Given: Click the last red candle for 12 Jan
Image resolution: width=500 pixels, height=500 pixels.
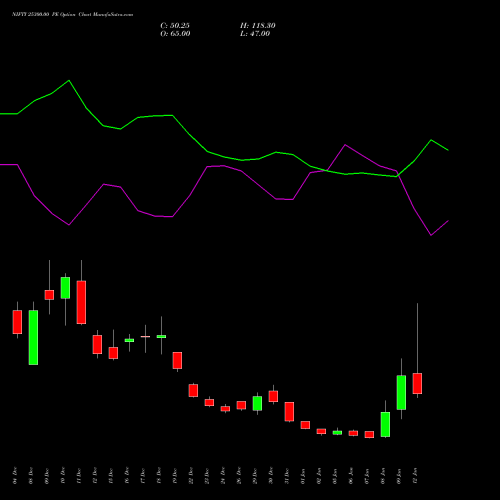Looking at the screenshot, I should pos(417,383).
